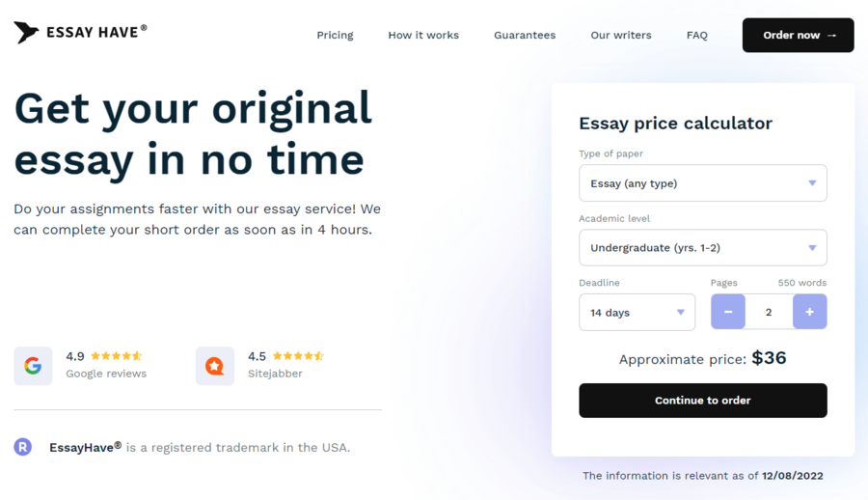Click the Essay Have bird logo

tap(26, 32)
